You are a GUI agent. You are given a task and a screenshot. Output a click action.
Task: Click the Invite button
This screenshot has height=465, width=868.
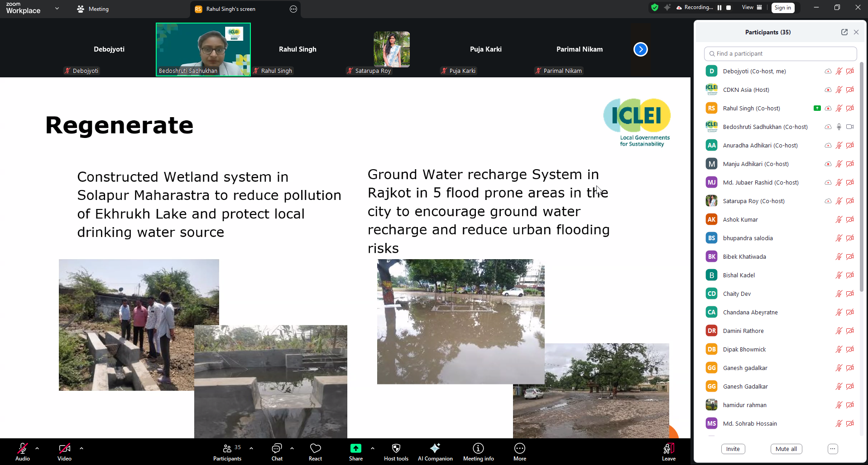coord(733,449)
